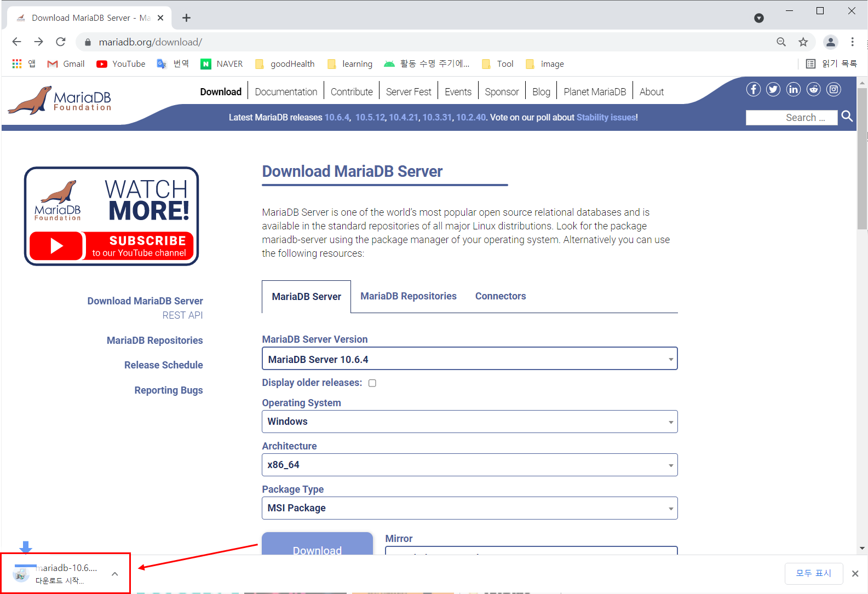Open the Architecture dropdown
Viewport: 868px width, 594px height.
(470, 465)
